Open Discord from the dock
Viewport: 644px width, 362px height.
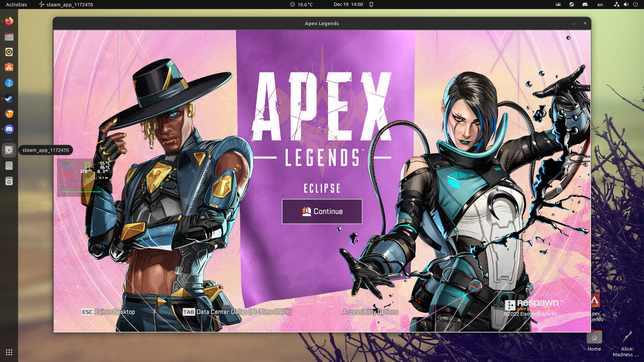point(9,129)
